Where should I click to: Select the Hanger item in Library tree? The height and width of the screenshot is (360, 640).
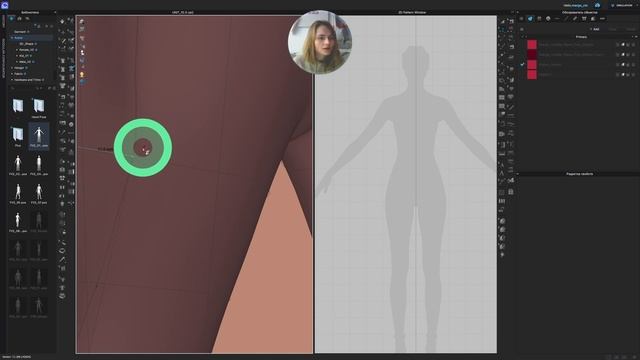point(20,68)
